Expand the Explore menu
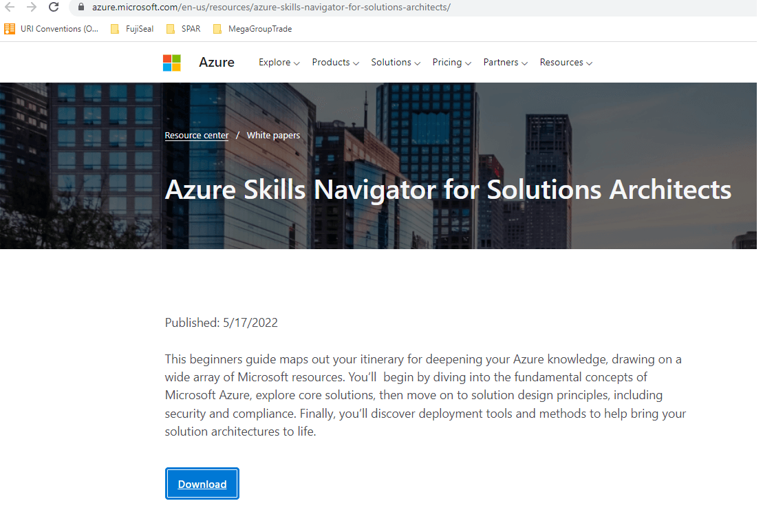Screen dimensions: 763x532 click(279, 63)
